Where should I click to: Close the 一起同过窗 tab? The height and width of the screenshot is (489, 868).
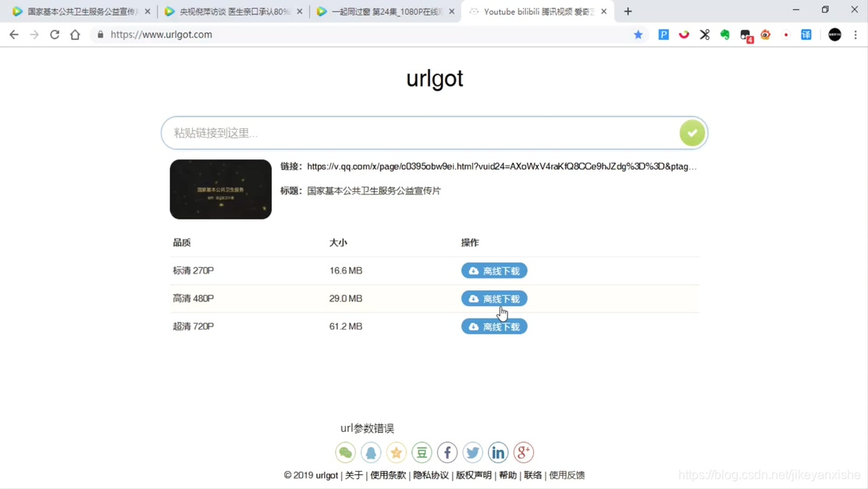[452, 11]
